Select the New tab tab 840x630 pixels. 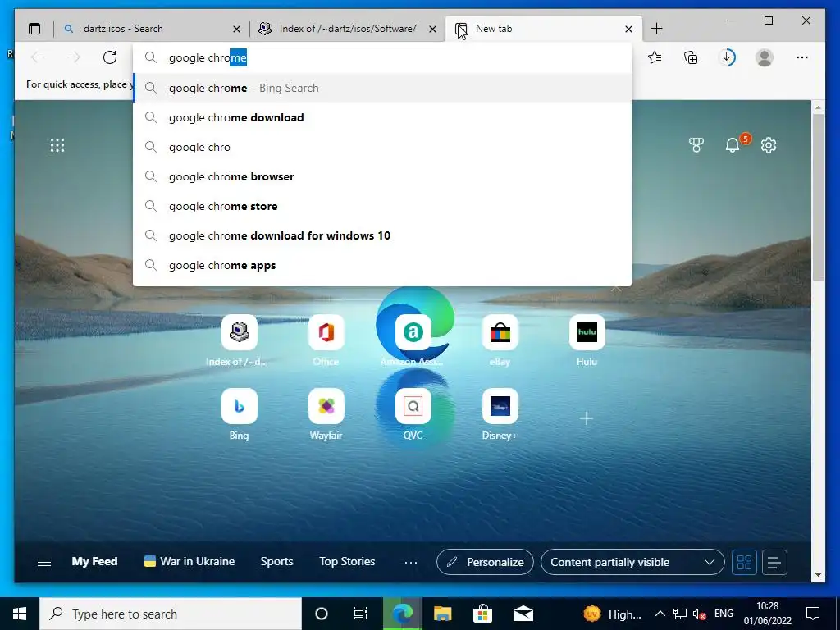[543, 29]
